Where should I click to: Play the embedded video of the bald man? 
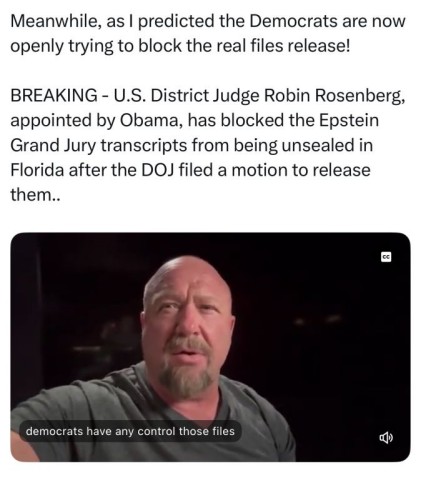point(210,347)
